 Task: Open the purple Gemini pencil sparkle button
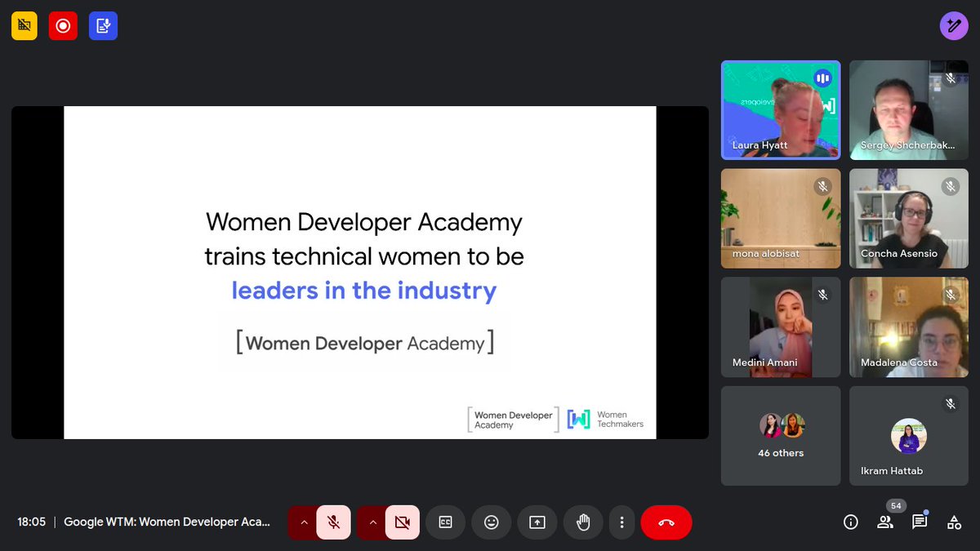click(954, 26)
